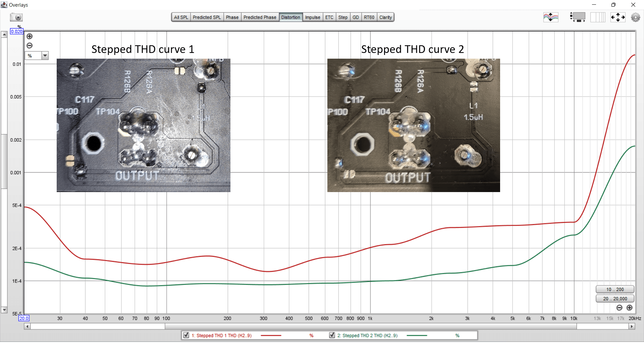Open the GD tab
The width and height of the screenshot is (644, 362).
click(356, 17)
